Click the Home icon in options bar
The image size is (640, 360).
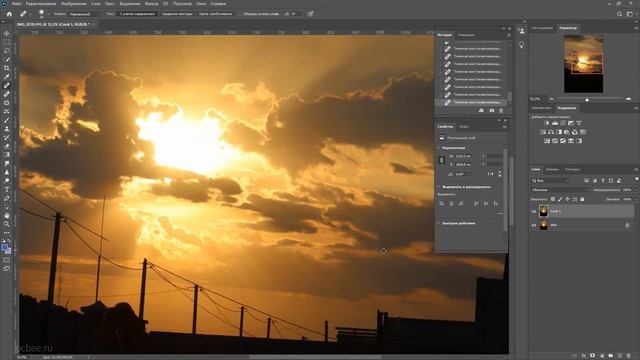click(x=9, y=14)
